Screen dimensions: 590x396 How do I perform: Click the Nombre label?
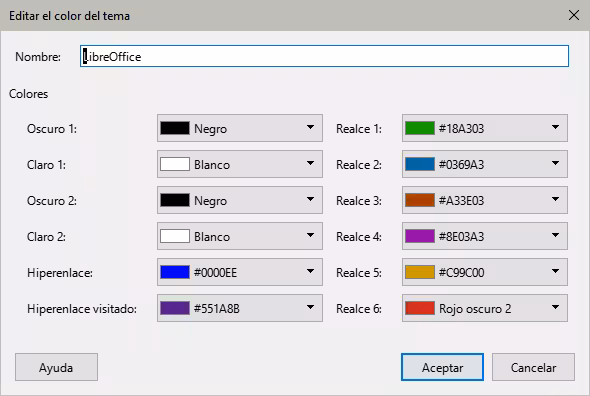pos(38,57)
